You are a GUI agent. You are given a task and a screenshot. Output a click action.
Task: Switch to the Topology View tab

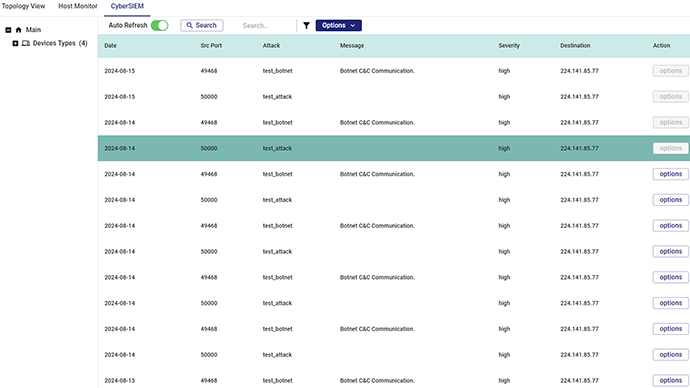click(23, 6)
